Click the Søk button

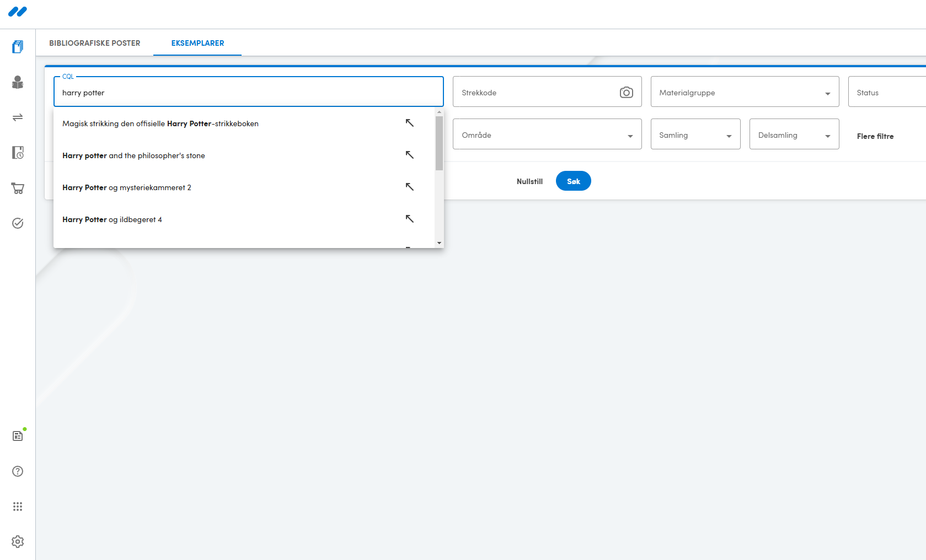pos(574,181)
